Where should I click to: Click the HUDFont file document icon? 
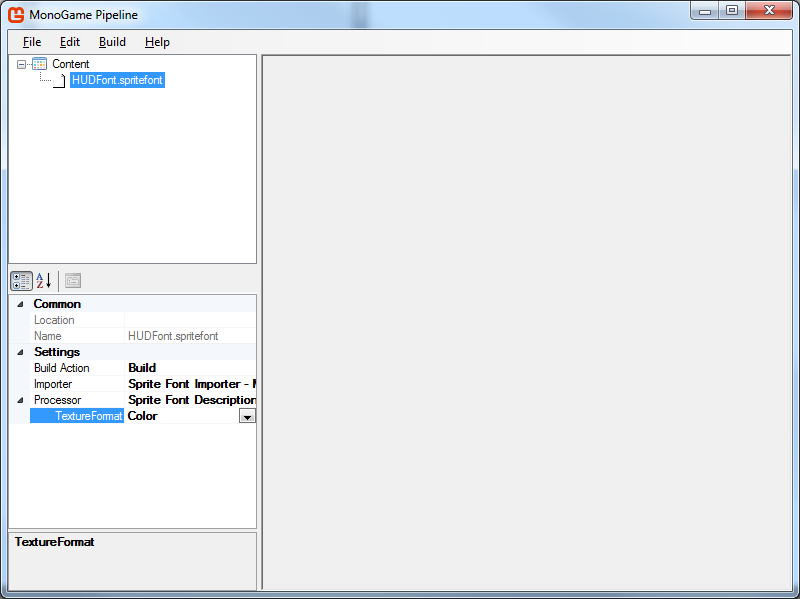pos(59,81)
